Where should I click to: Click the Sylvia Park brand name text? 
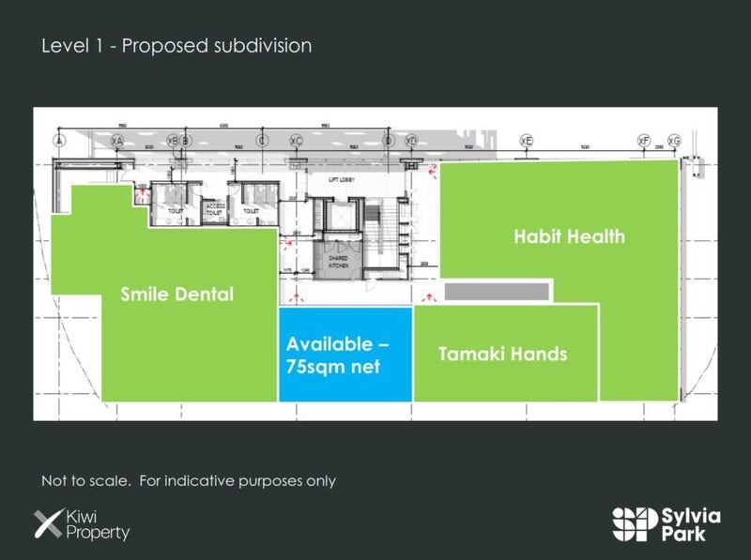tap(693, 523)
